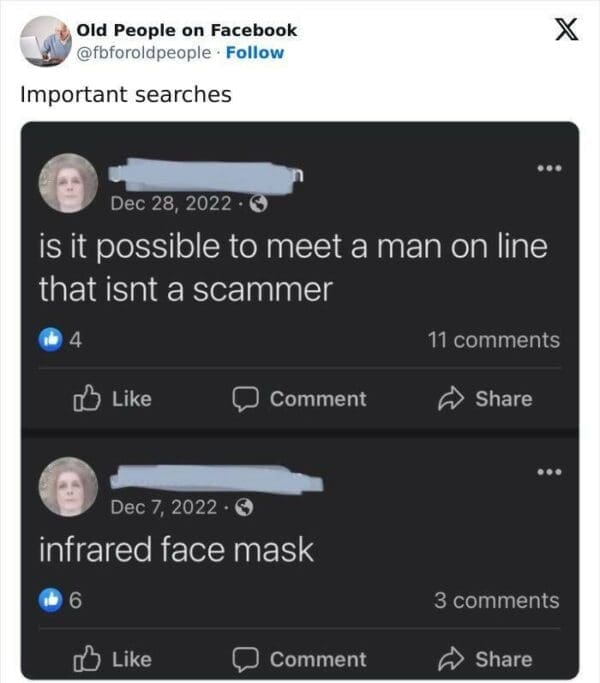Expand the 3 comments thread

click(496, 600)
